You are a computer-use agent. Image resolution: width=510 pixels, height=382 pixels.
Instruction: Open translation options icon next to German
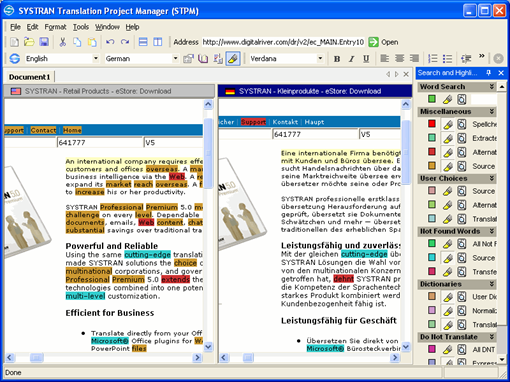tap(188, 59)
